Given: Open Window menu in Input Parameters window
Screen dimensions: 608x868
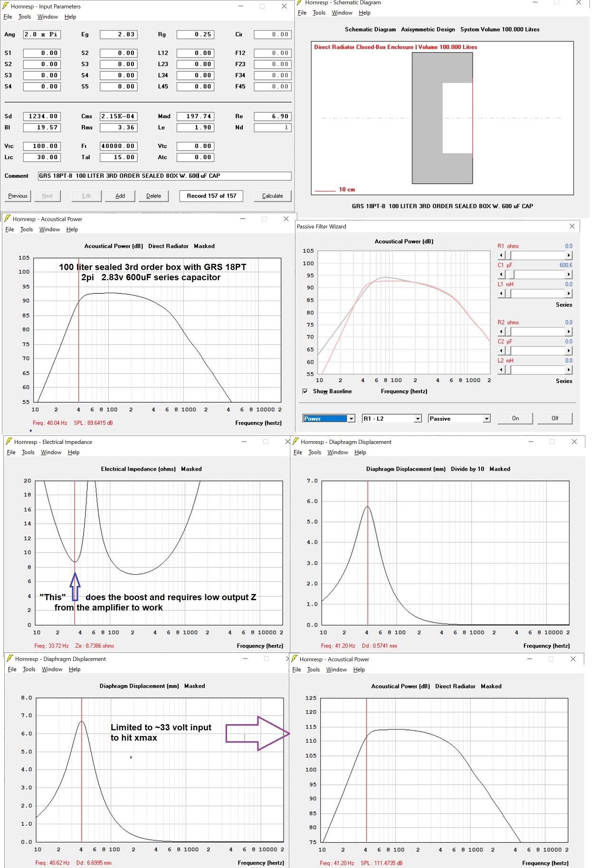Looking at the screenshot, I should click(47, 17).
